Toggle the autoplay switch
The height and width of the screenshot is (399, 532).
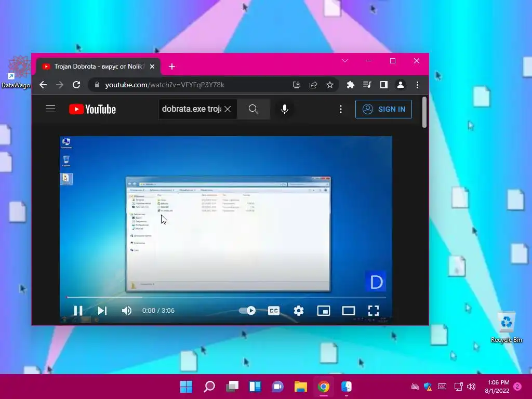pos(247,311)
